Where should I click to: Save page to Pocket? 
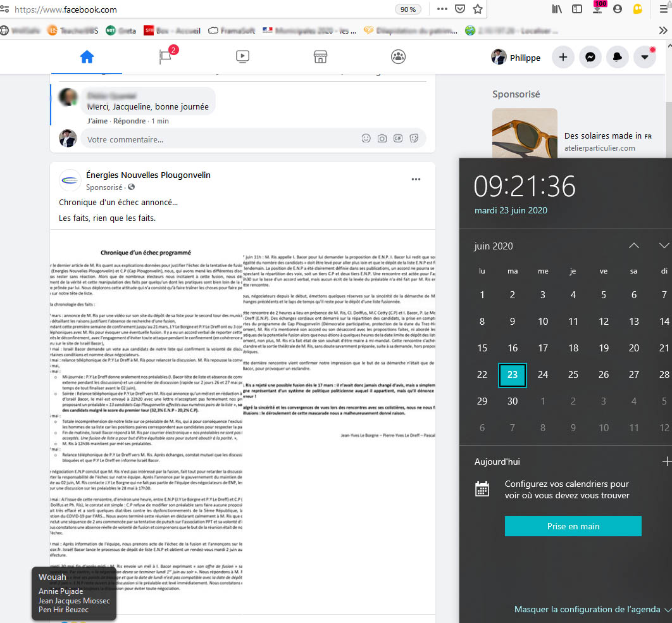click(460, 9)
